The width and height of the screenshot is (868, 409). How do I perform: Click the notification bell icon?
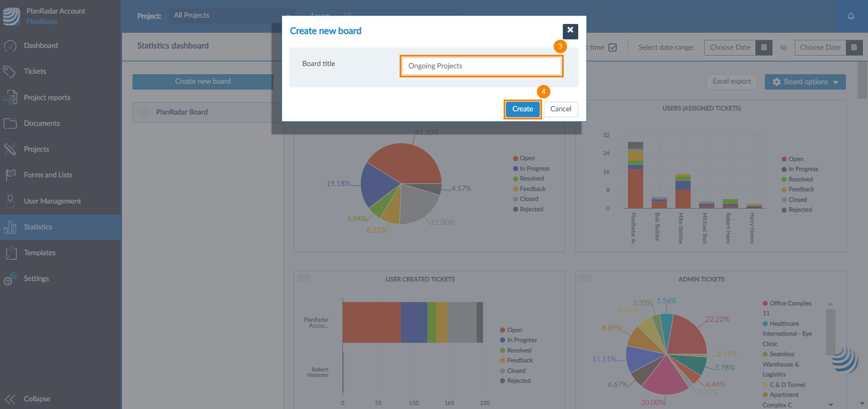click(x=851, y=16)
